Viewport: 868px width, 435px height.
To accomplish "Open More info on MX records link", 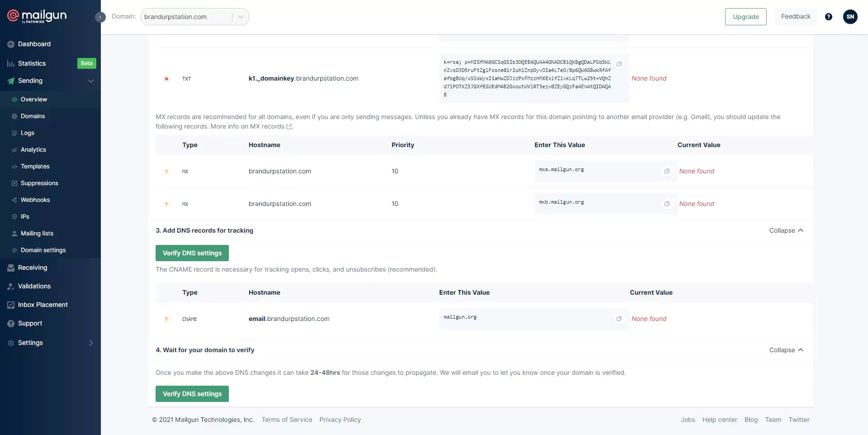I will pos(251,127).
